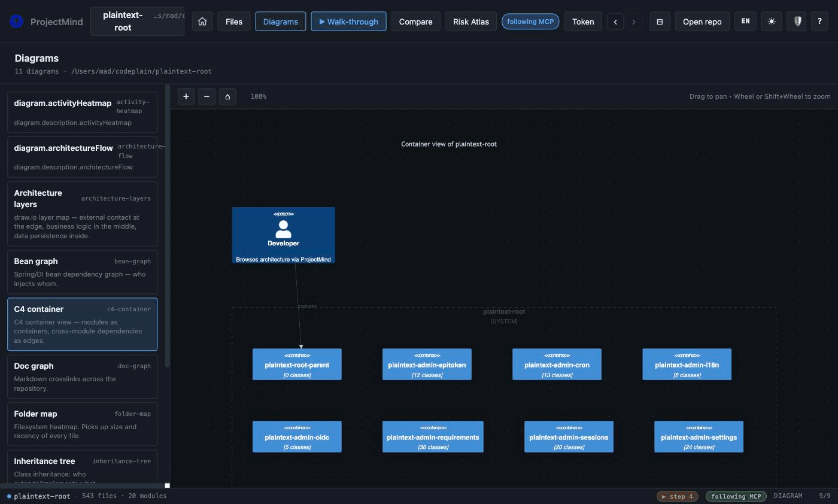Open the Files tab
838x504 pixels.
click(234, 22)
